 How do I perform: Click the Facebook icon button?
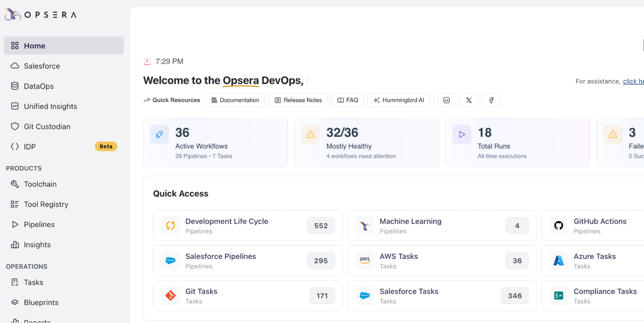pyautogui.click(x=491, y=100)
